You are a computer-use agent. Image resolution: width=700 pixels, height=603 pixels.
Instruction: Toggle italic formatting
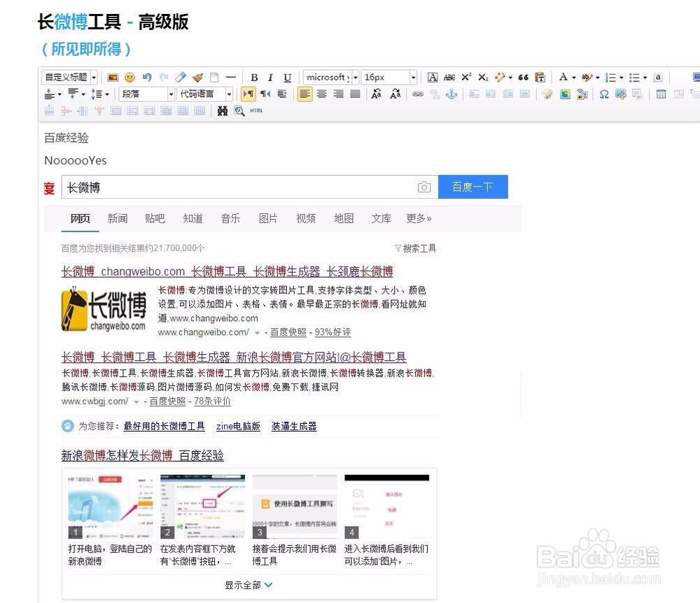click(270, 77)
